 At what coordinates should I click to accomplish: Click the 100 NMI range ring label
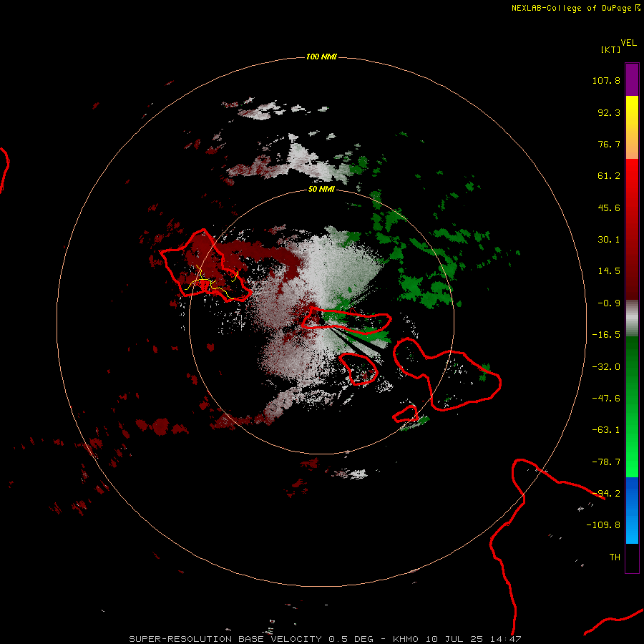tap(321, 57)
